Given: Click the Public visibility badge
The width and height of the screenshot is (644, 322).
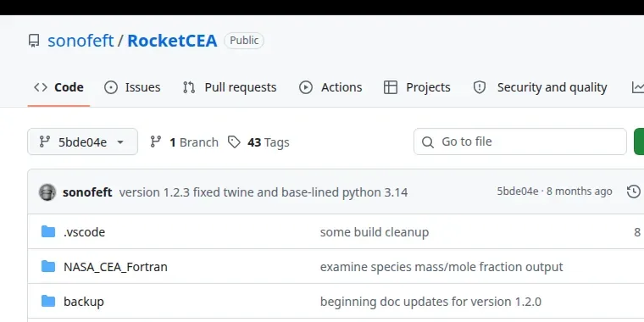Looking at the screenshot, I should click(244, 41).
